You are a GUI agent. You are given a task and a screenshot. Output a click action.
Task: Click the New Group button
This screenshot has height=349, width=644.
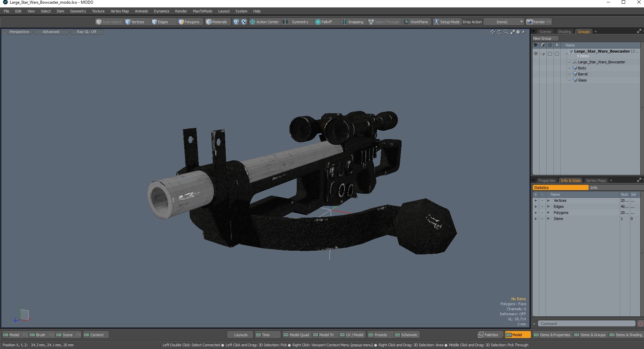(x=545, y=38)
